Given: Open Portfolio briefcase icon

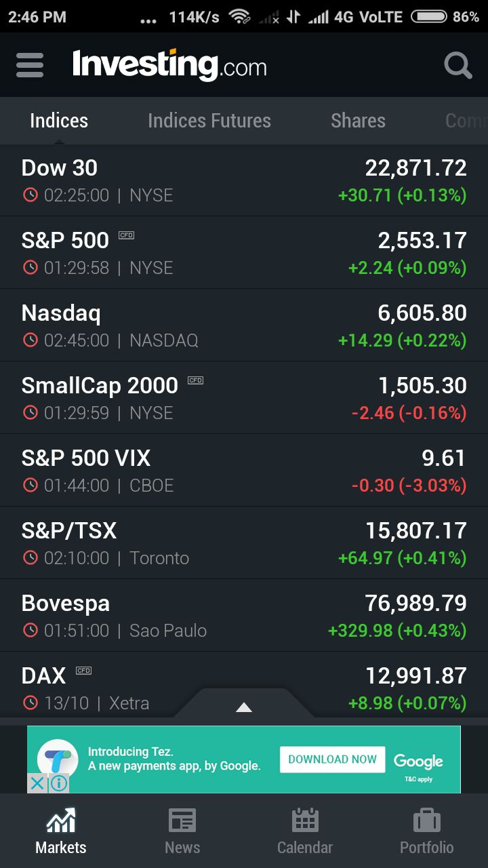Looking at the screenshot, I should [x=427, y=821].
